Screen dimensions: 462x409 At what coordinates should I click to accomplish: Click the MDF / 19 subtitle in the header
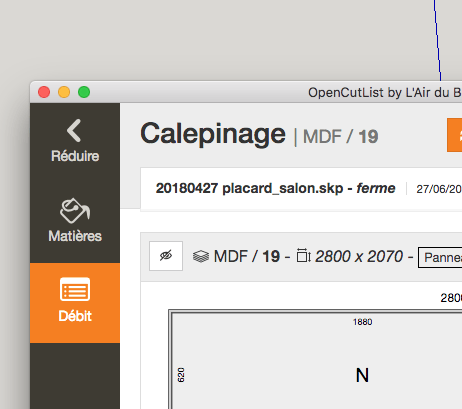coord(340,137)
